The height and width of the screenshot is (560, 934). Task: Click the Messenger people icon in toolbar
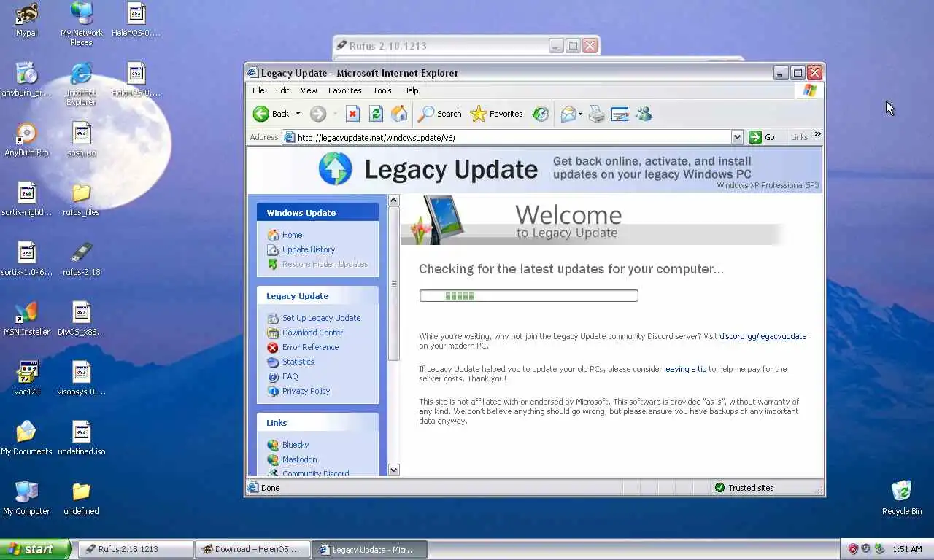644,114
